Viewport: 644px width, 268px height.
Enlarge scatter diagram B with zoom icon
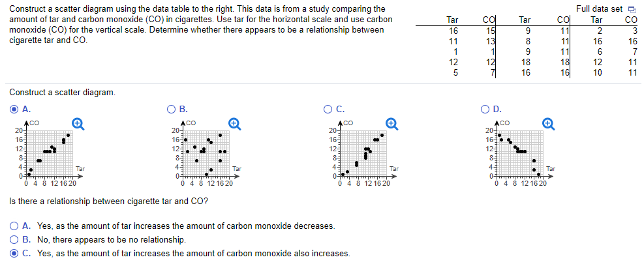click(x=234, y=124)
